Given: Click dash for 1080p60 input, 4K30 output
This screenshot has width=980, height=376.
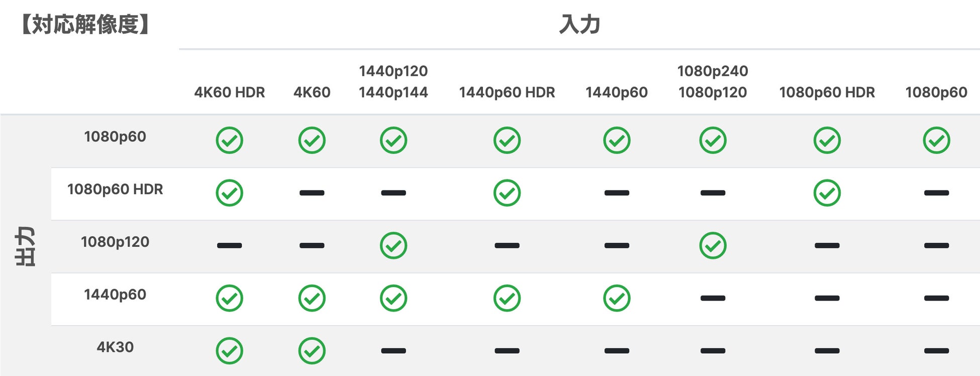Looking at the screenshot, I should click(936, 351).
